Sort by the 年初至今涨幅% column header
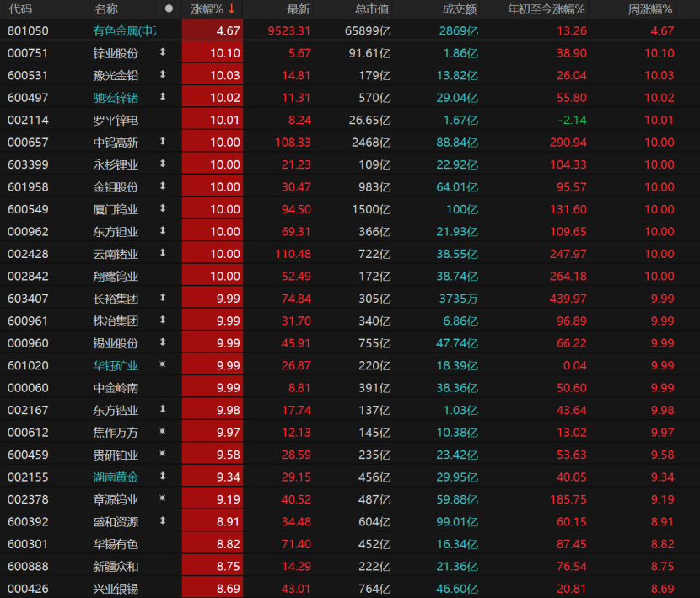This screenshot has height=598, width=700. [546, 9]
